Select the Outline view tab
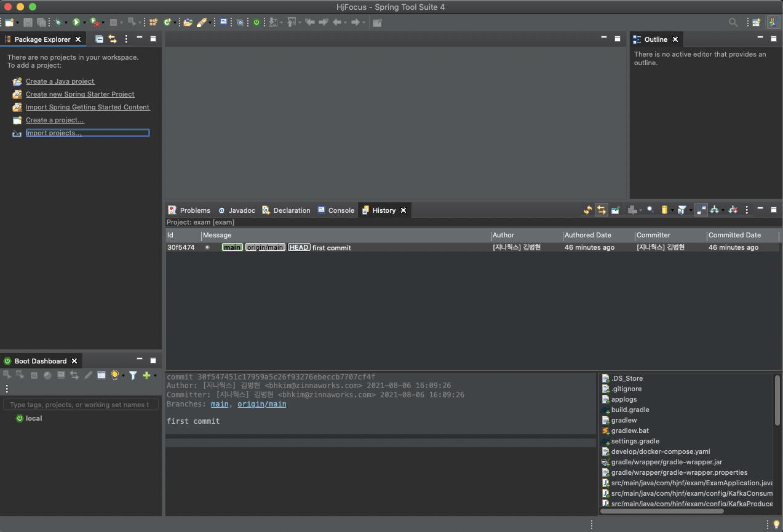783x532 pixels. click(x=656, y=39)
